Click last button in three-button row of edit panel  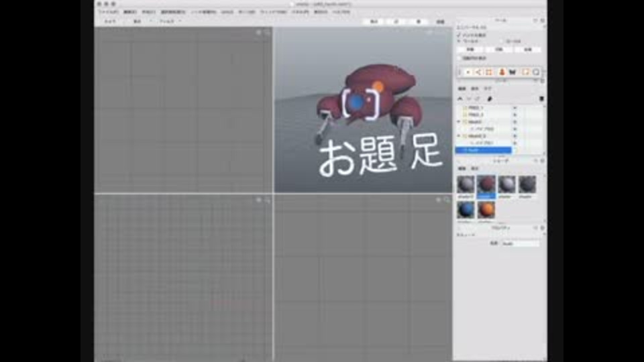pos(528,50)
